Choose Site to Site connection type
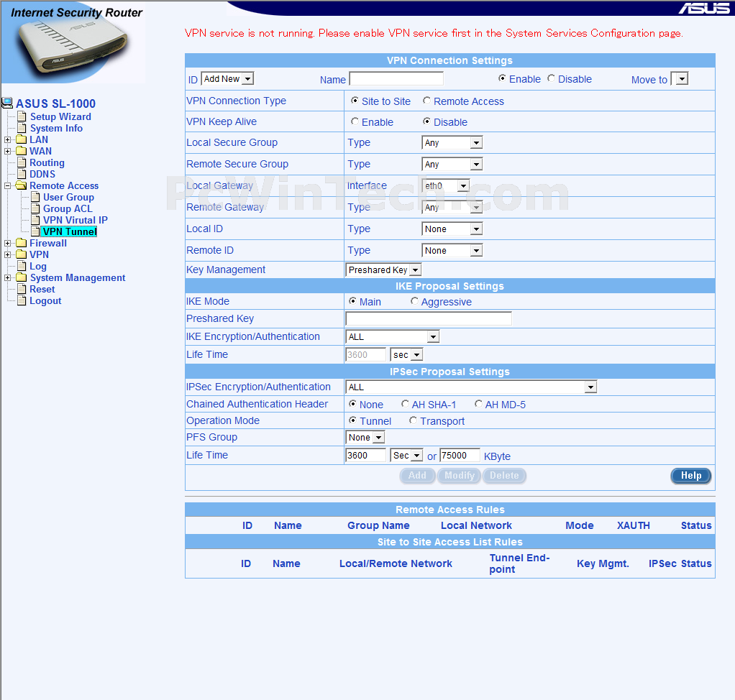The width and height of the screenshot is (735, 700). (x=355, y=101)
